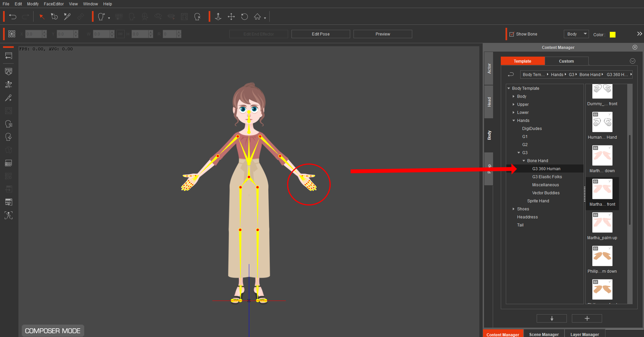This screenshot has width=644, height=337.
Task: Close the Content Manager panel
Action: (635, 47)
